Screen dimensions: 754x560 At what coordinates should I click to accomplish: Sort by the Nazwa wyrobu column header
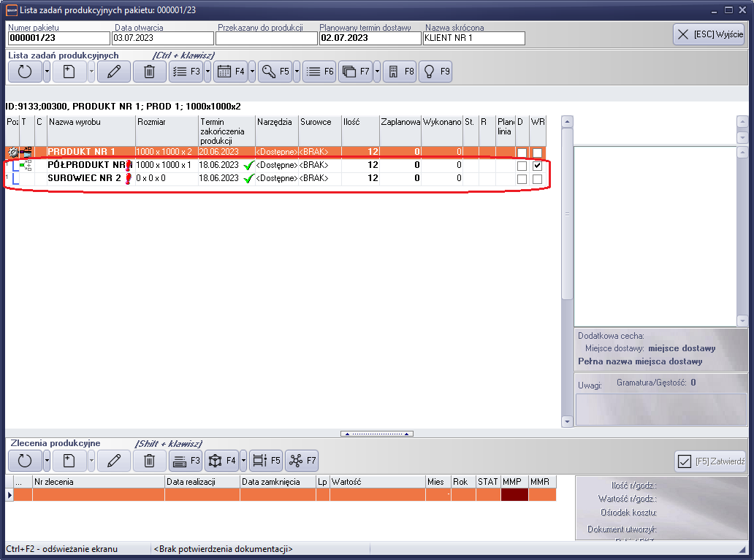[91, 122]
